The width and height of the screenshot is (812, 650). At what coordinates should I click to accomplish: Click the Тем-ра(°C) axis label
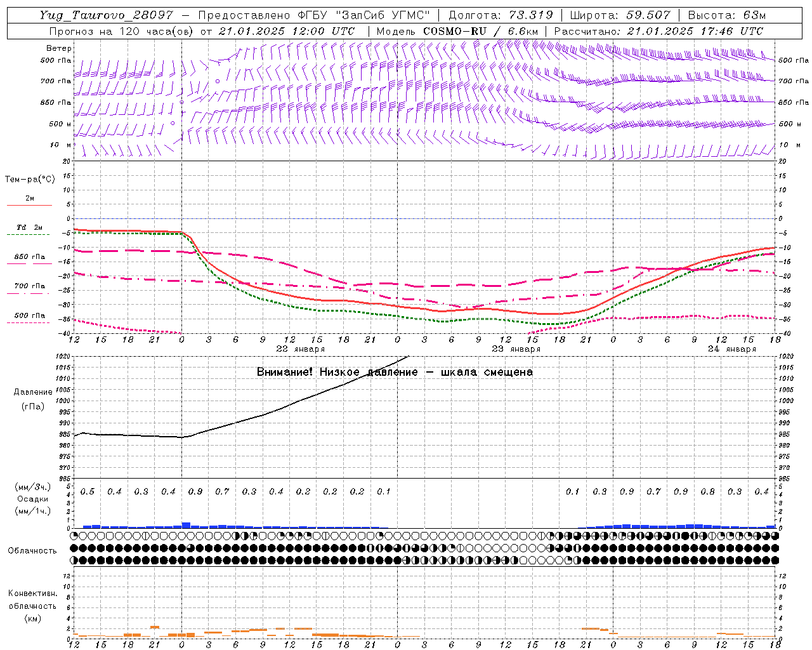pyautogui.click(x=30, y=180)
